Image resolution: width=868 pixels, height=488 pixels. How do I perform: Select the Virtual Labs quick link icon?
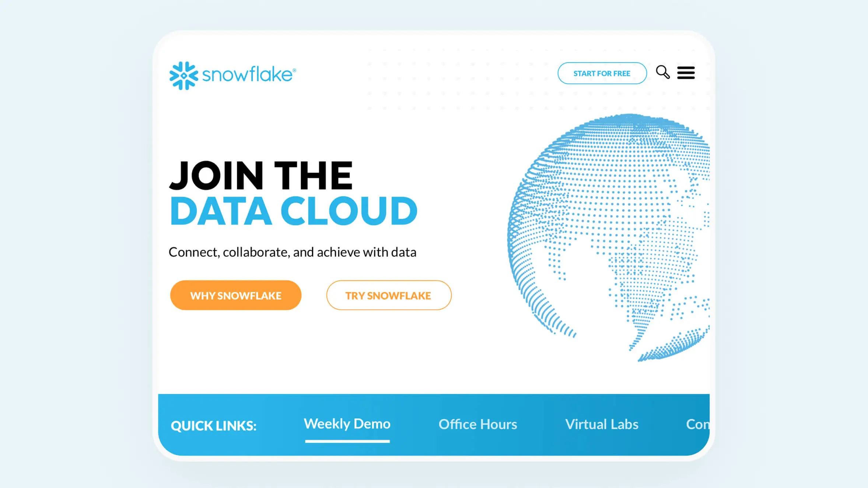(x=602, y=424)
